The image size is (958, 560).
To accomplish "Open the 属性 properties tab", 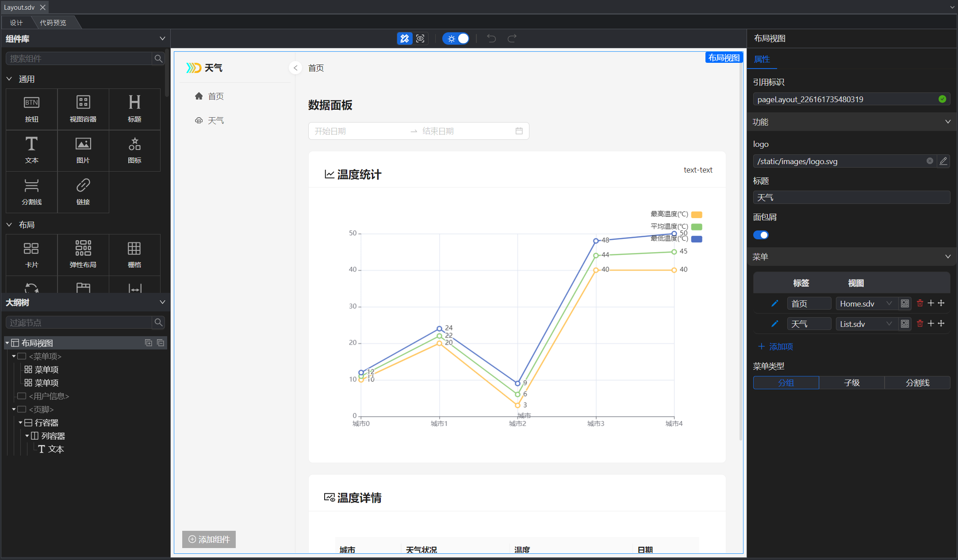I will click(762, 59).
